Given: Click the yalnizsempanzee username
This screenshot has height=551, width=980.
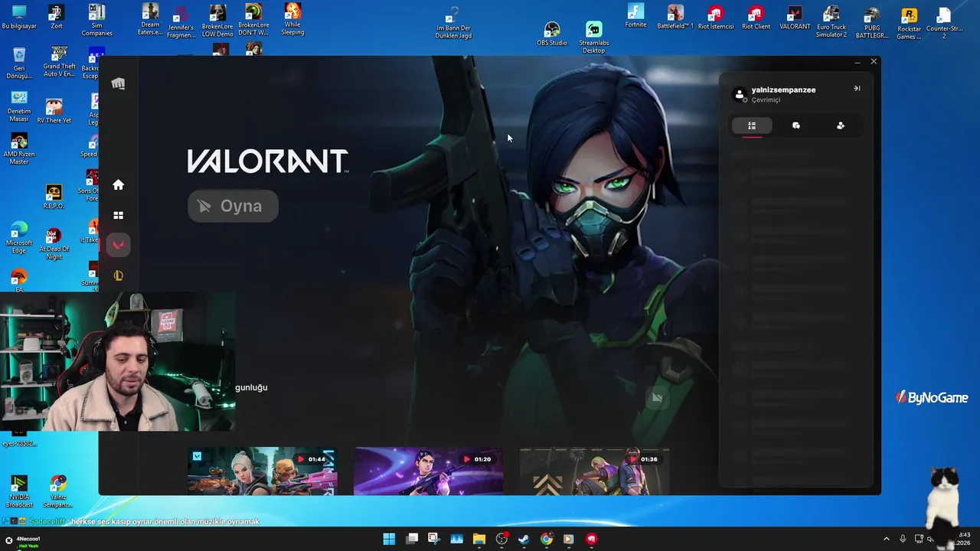Looking at the screenshot, I should [783, 90].
